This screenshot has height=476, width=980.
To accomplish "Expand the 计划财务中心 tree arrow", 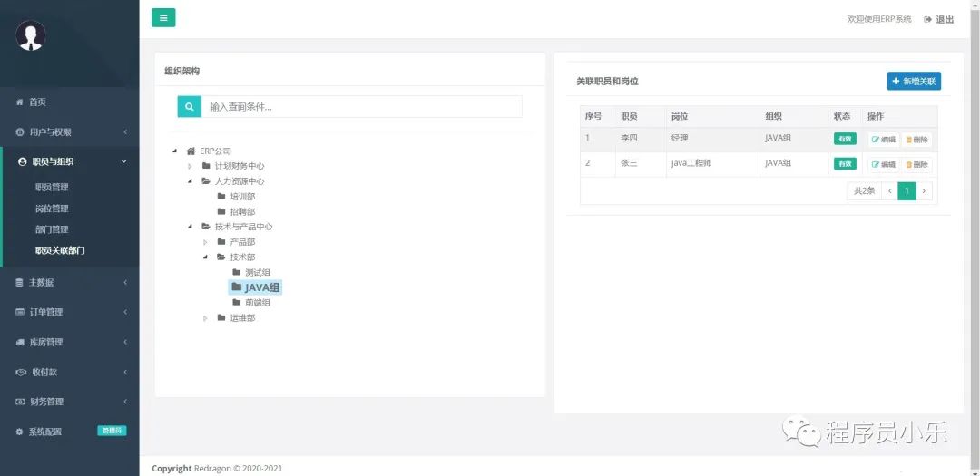I will (190, 166).
